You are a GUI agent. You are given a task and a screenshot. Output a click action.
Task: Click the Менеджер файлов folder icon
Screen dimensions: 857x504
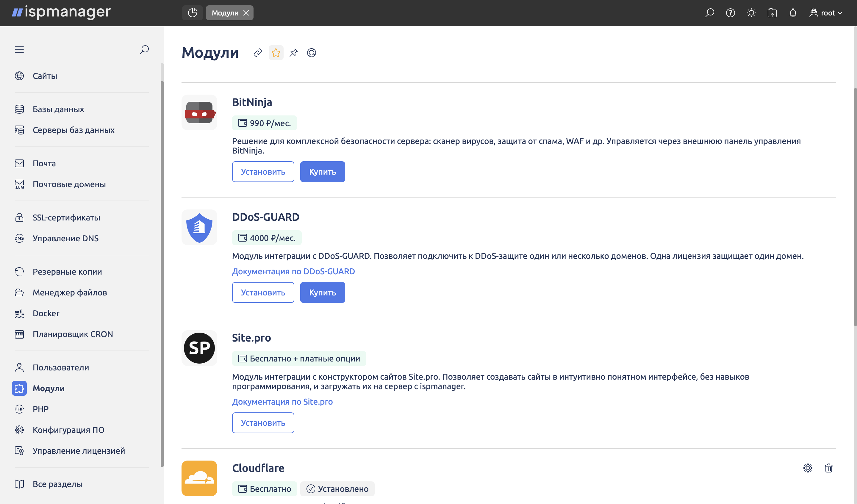point(19,292)
